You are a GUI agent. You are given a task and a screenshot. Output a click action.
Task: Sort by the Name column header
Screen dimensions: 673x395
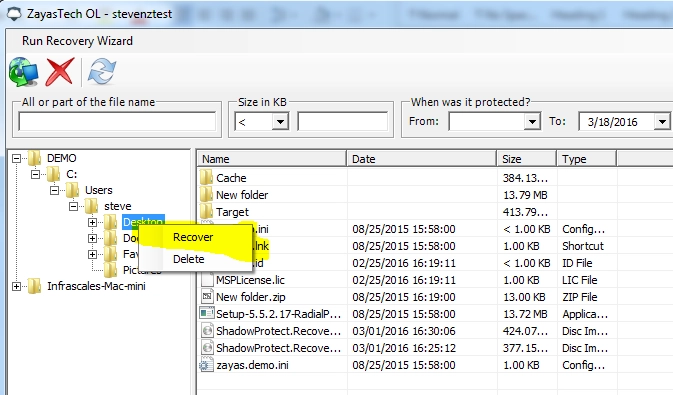(272, 159)
